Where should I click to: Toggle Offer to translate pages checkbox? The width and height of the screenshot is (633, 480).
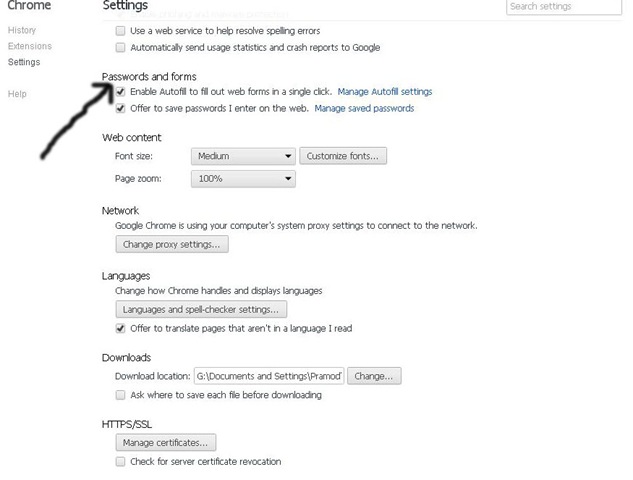pos(121,328)
